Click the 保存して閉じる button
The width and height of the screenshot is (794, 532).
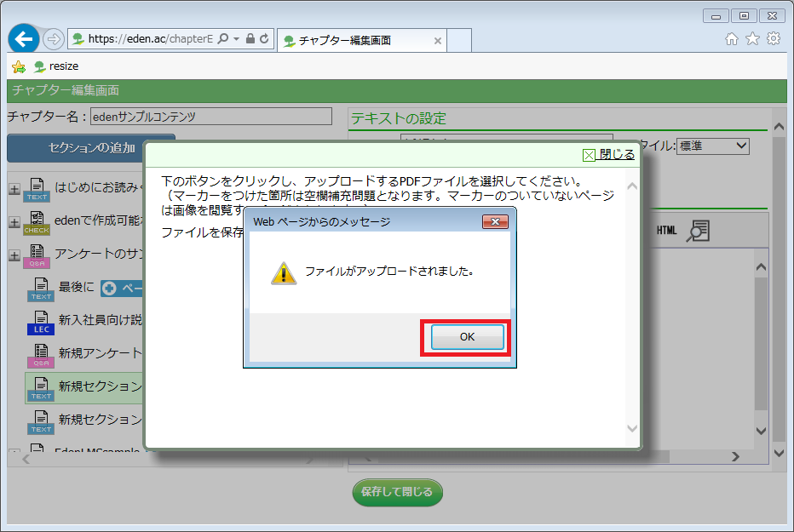397,492
